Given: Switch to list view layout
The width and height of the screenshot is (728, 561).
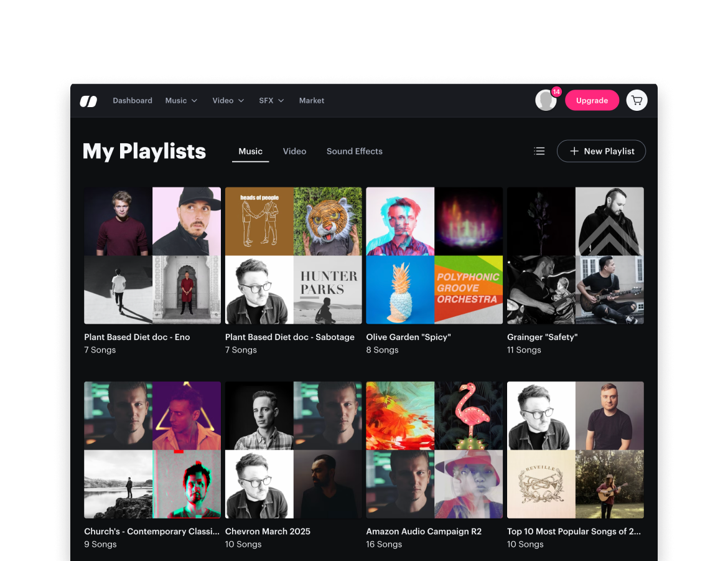Looking at the screenshot, I should click(x=539, y=151).
